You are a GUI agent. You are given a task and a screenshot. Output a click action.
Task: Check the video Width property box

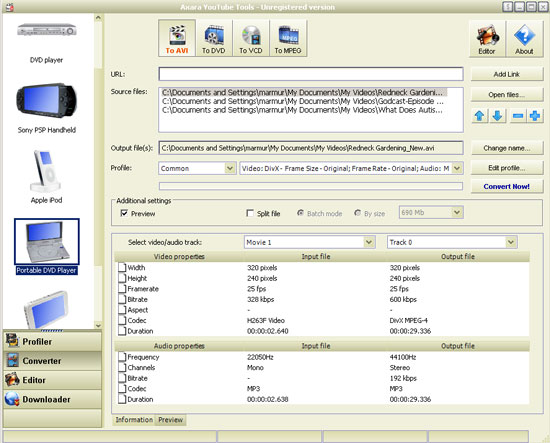click(122, 267)
